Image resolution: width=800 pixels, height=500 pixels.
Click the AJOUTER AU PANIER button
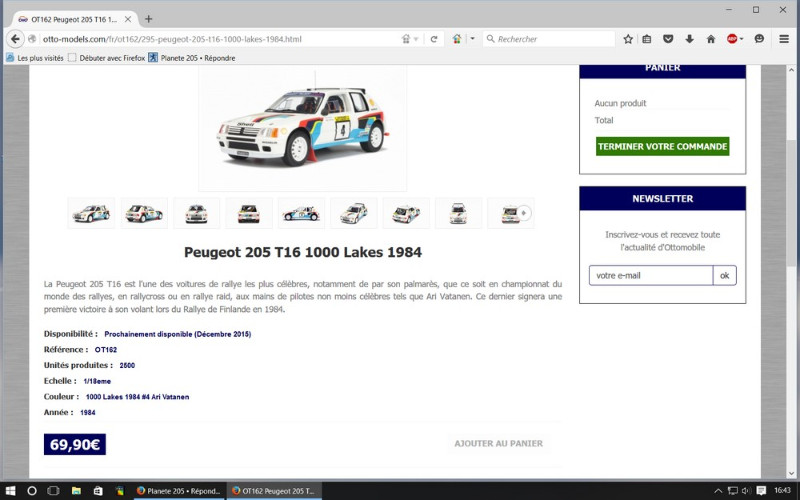tap(498, 443)
